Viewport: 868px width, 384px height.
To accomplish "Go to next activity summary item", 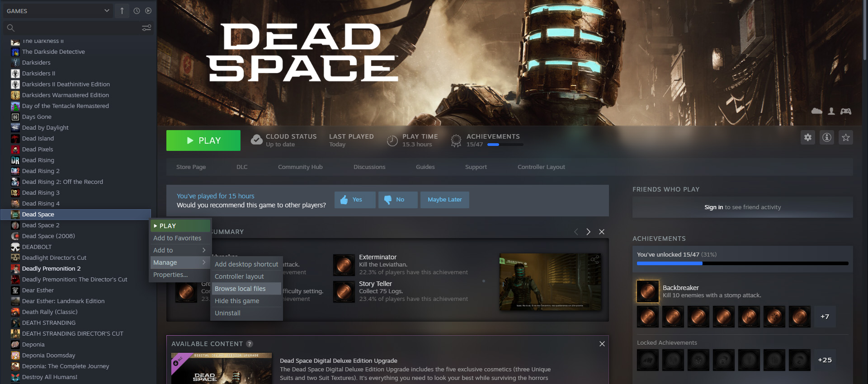I will [x=588, y=232].
